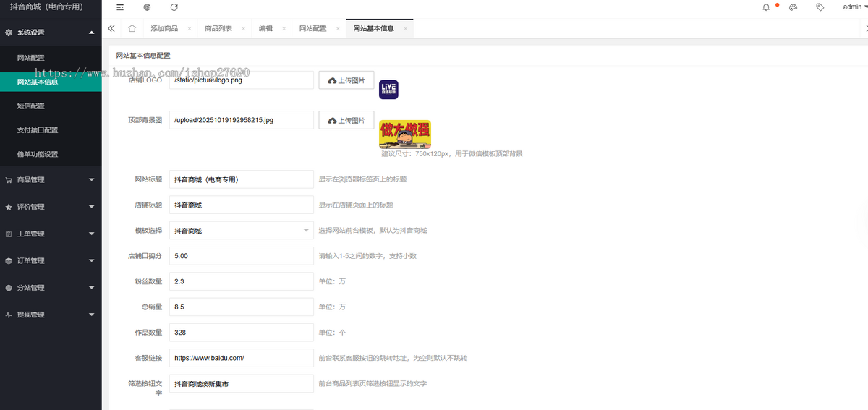
Task: Expand the 分站管理 sidebar menu
Action: pyautogui.click(x=51, y=288)
